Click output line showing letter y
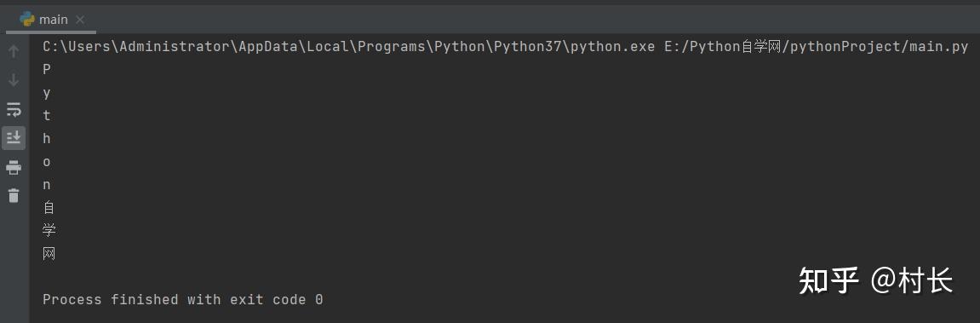Screen dimensions: 980x323 [x=46, y=93]
